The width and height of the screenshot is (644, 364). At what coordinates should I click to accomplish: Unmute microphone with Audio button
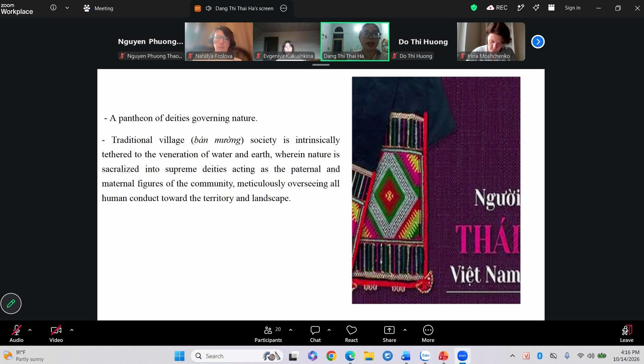[16, 333]
